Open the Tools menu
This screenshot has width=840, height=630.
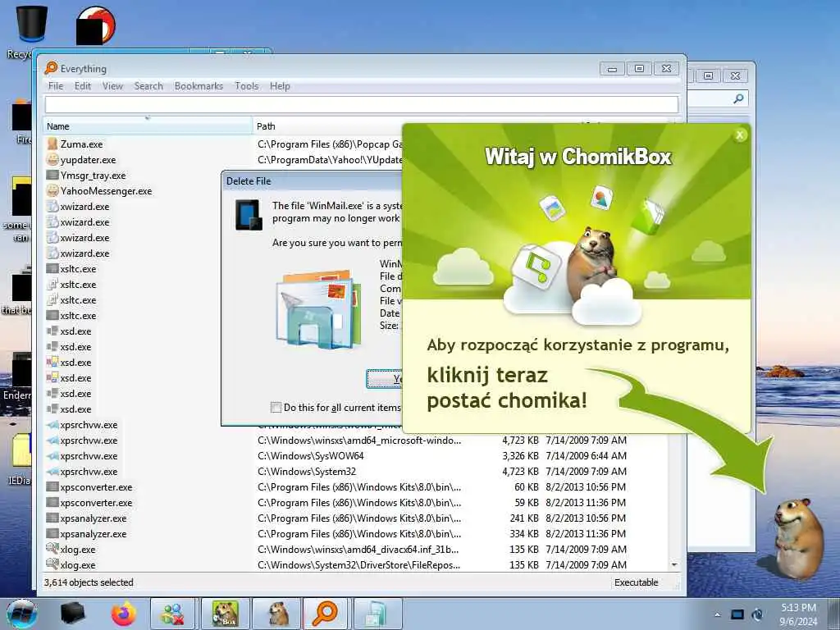pos(246,85)
